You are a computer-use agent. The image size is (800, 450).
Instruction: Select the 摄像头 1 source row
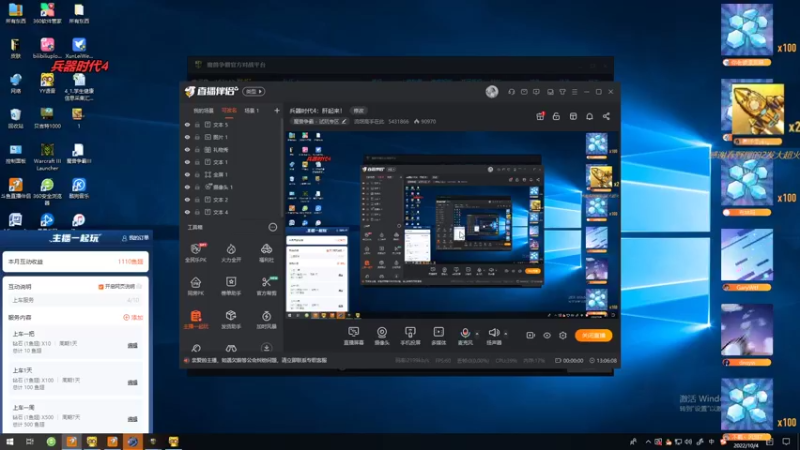pos(232,187)
